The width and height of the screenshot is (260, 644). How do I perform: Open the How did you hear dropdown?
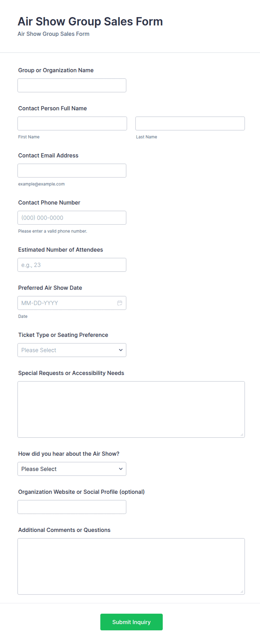pos(72,469)
